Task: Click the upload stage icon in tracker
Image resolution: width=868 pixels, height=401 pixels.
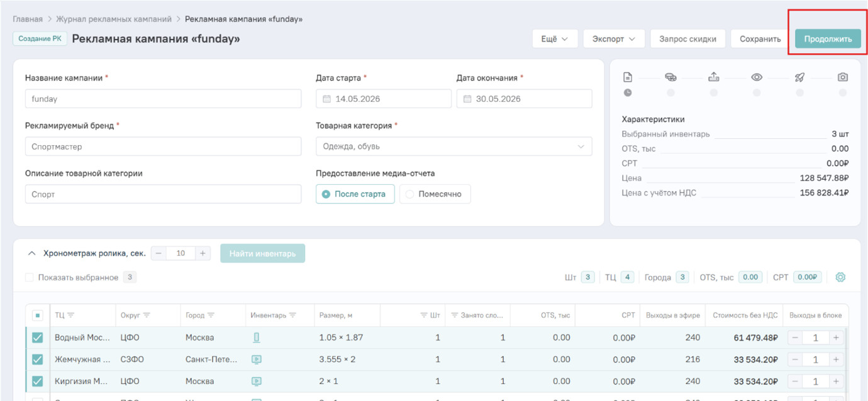Action: coord(713,77)
